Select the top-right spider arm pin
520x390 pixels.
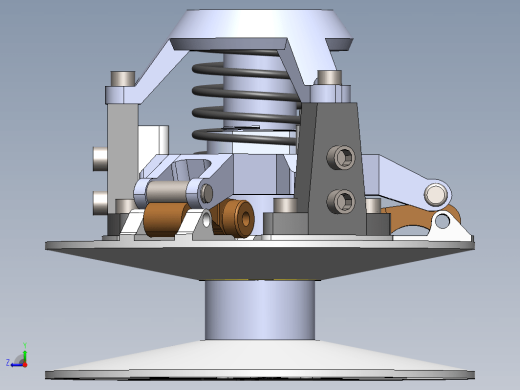[x=329, y=78]
